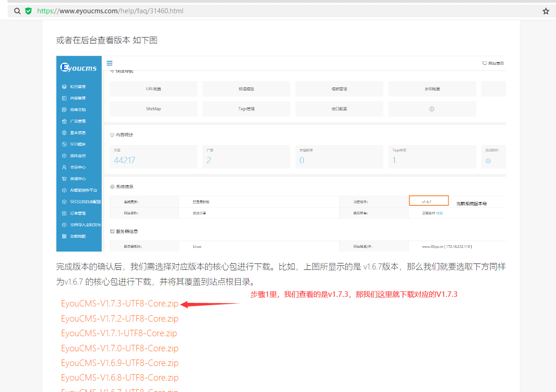Viewport: 556px width, 392px height.
Task: Bookmark the page with the star icon
Action: coord(545,11)
